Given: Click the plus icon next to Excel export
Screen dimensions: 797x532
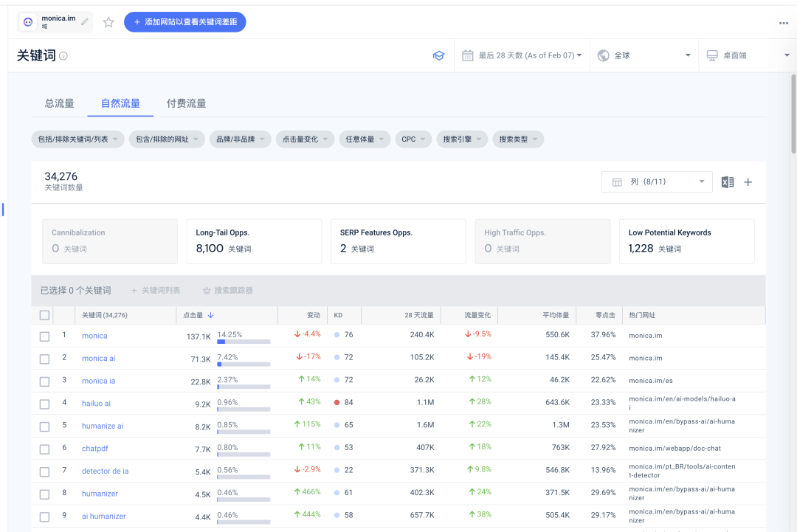Looking at the screenshot, I should coord(748,182).
